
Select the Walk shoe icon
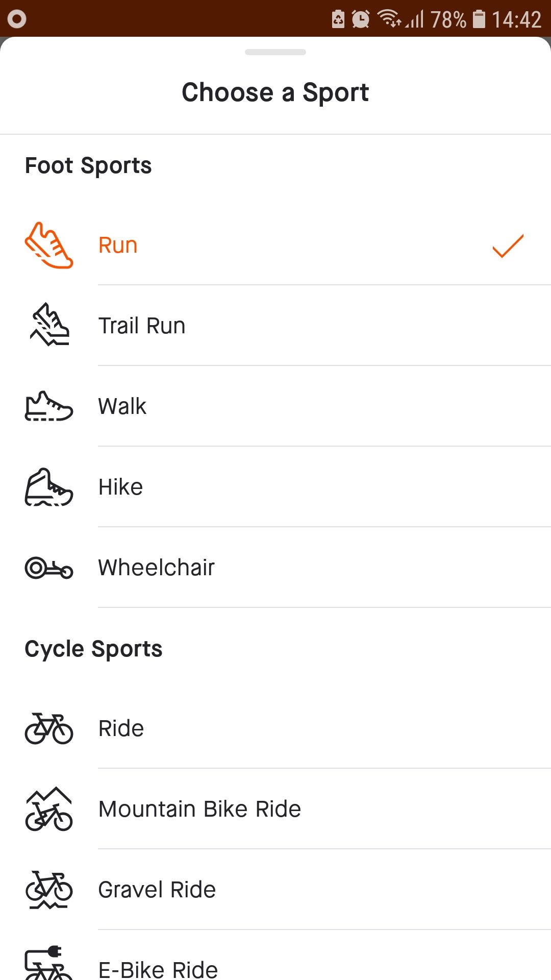(48, 406)
